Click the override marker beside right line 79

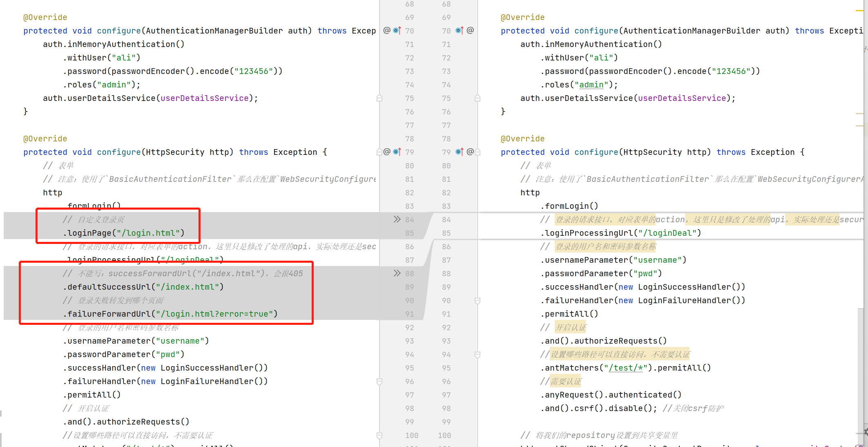click(460, 152)
